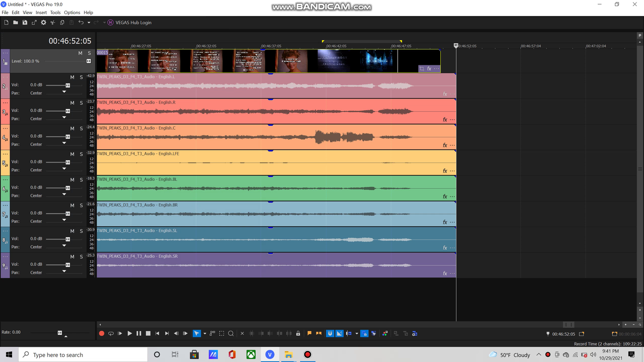Open project Properties gear icon
The height and width of the screenshot is (362, 644).
[43, 23]
